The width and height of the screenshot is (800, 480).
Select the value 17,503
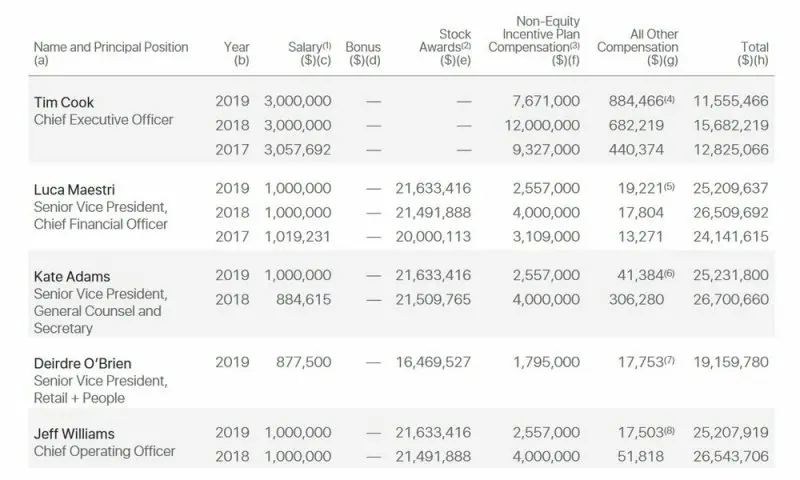641,433
